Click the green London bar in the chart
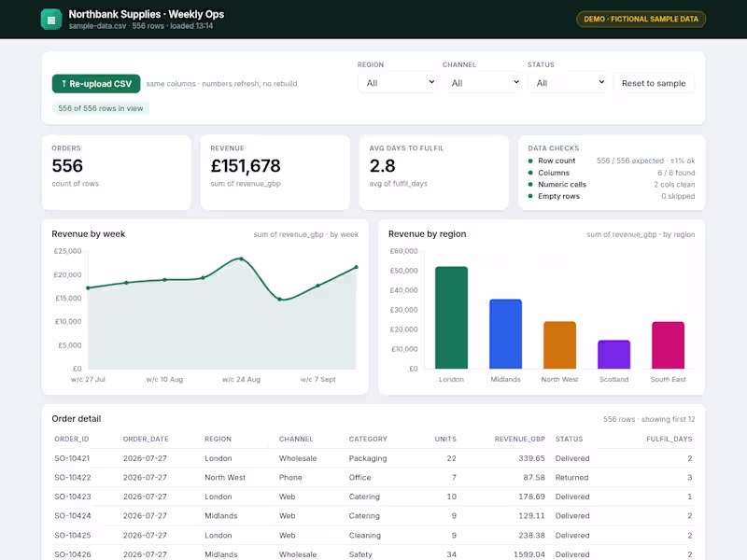 (x=451, y=317)
